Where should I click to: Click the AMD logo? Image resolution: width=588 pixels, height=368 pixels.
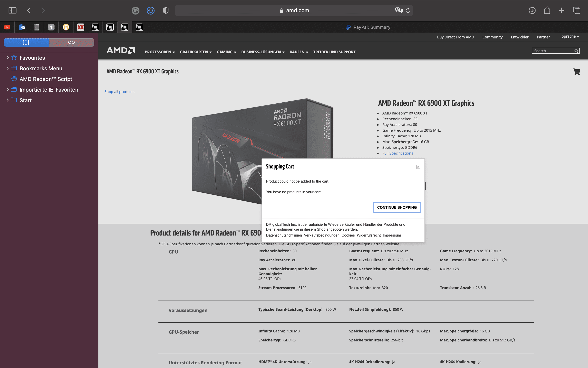coord(121,50)
